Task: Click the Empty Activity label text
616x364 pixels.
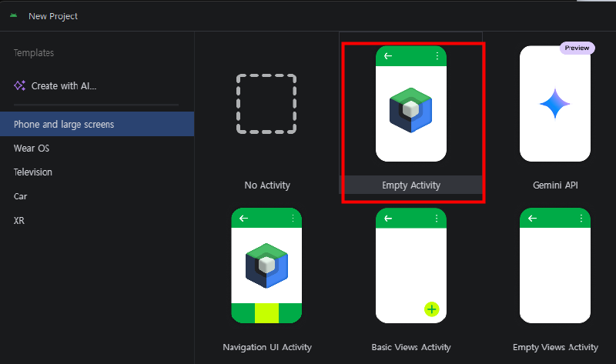Action: click(411, 185)
